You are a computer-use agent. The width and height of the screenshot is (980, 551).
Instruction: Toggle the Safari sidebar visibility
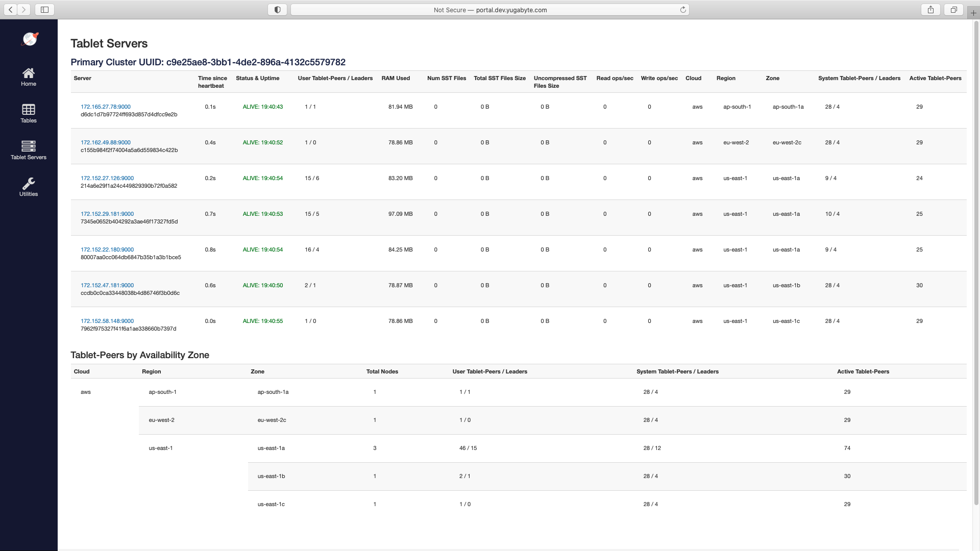(x=44, y=9)
